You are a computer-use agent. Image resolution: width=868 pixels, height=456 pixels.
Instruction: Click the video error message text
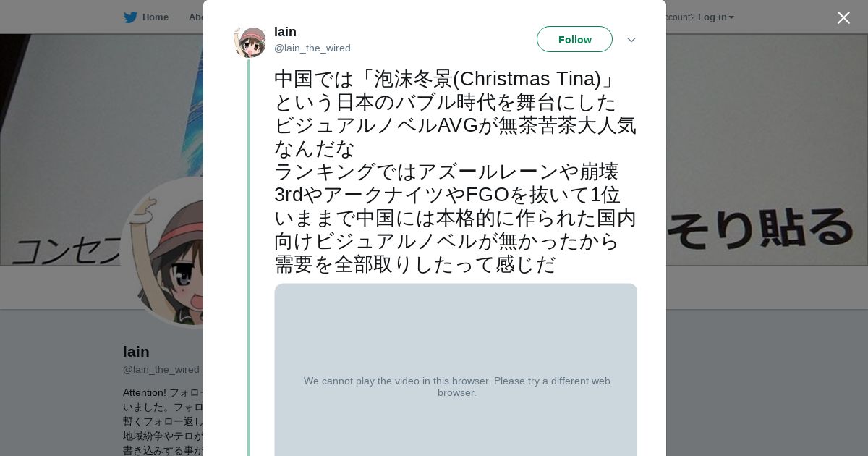(456, 387)
